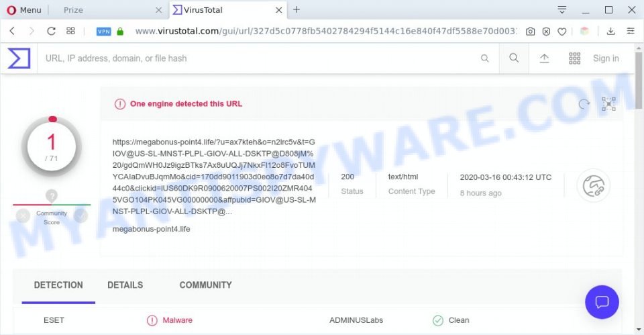The width and height of the screenshot is (644, 335).
Task: Vote community score positive with checkmark
Action: point(81,216)
